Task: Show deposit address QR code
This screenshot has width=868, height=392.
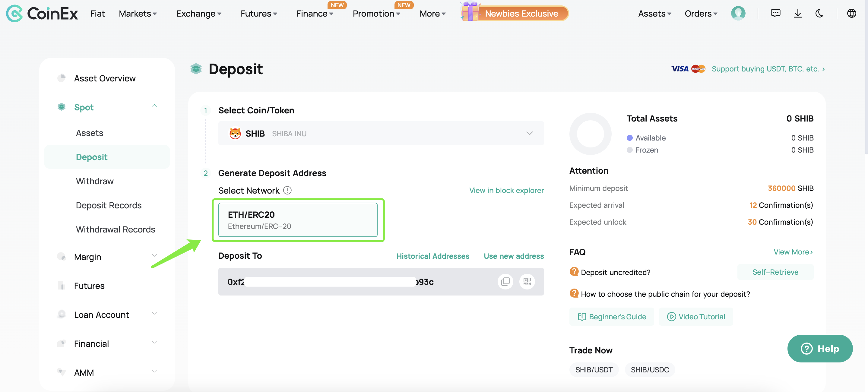Action: pos(527,282)
